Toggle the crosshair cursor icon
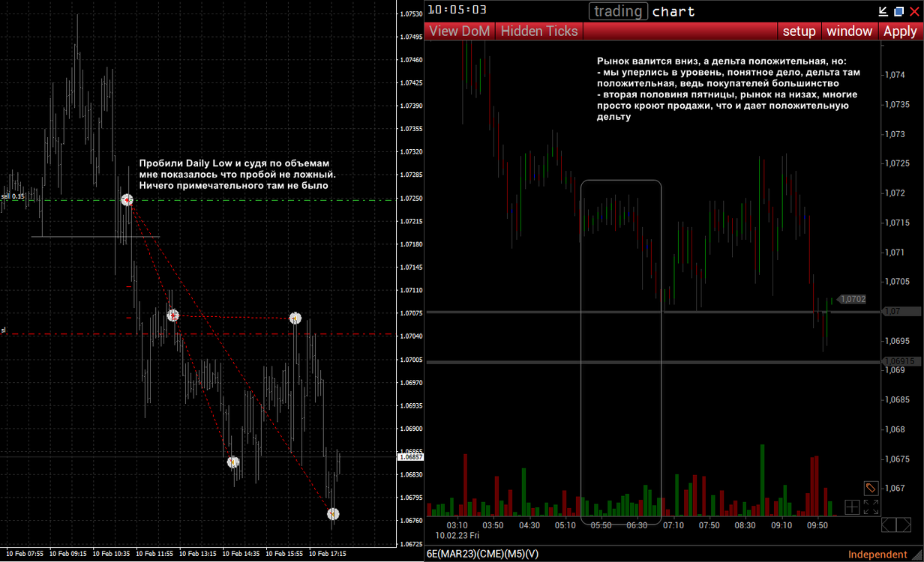This screenshot has height=562, width=924. click(852, 507)
